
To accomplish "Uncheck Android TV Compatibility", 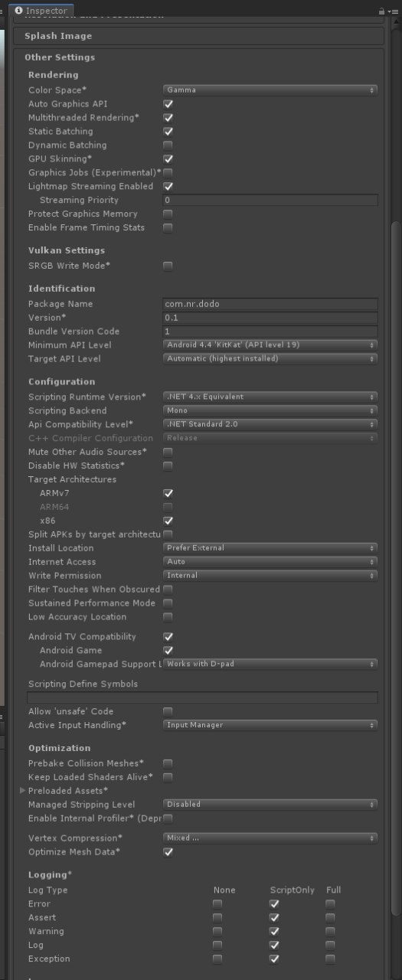I will point(168,637).
